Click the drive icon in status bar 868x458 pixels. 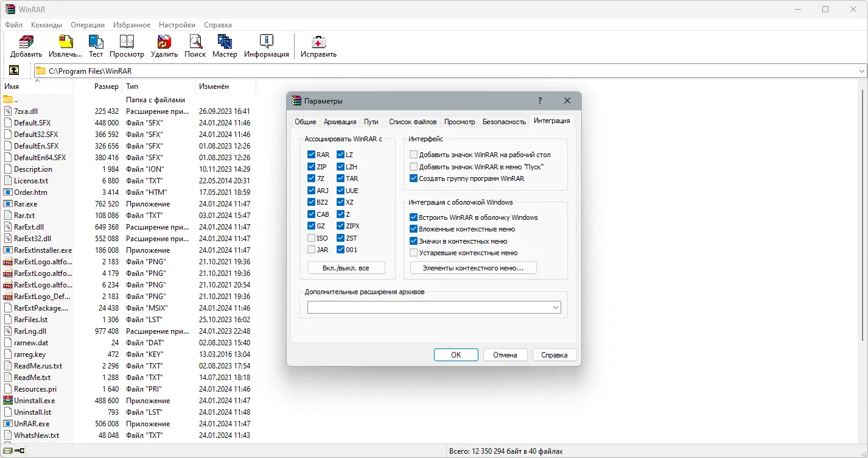[x=7, y=451]
